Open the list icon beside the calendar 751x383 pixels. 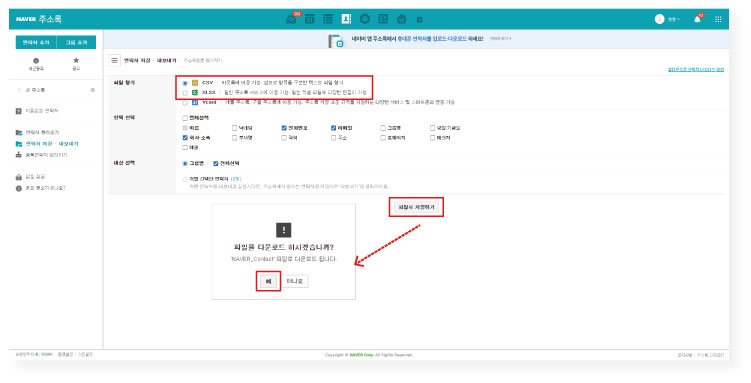[x=328, y=19]
